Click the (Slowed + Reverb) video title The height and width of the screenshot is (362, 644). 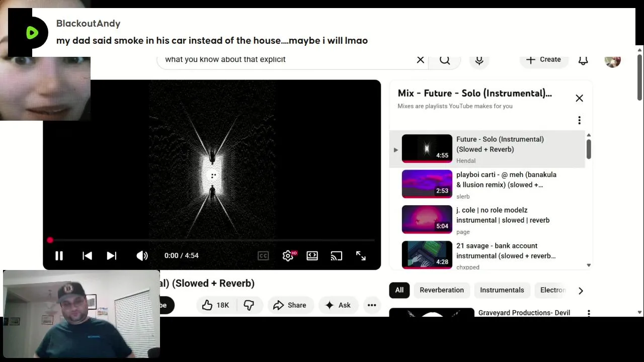[207, 284]
